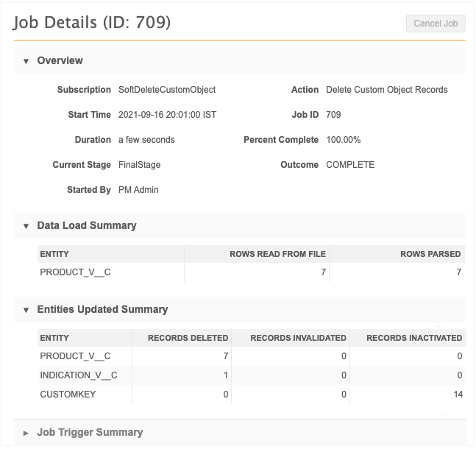Select the INDICATION_V__C entity row

[x=79, y=375]
